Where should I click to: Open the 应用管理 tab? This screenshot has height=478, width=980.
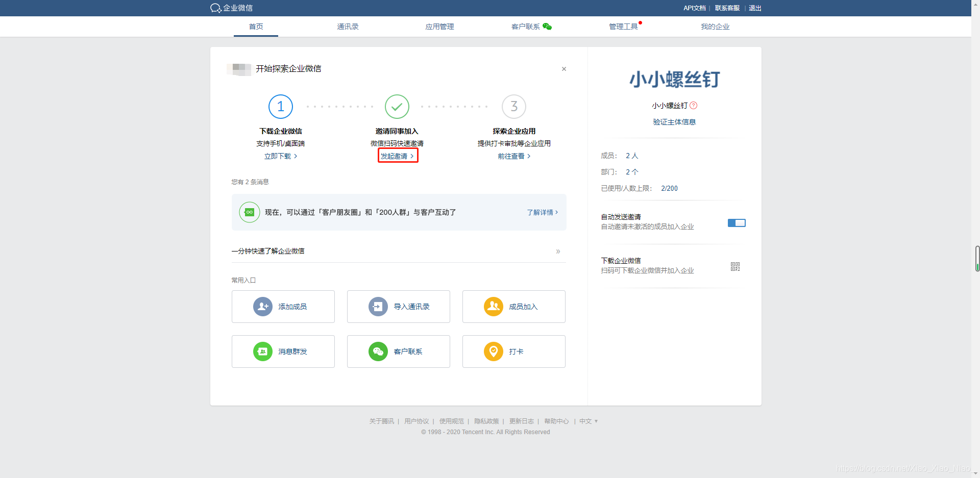439,27
